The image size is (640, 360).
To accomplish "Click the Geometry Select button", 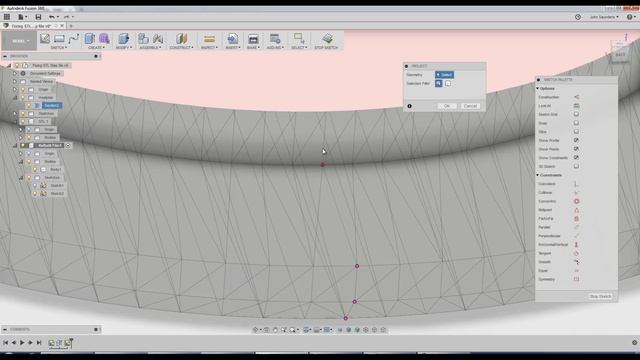I will [444, 75].
